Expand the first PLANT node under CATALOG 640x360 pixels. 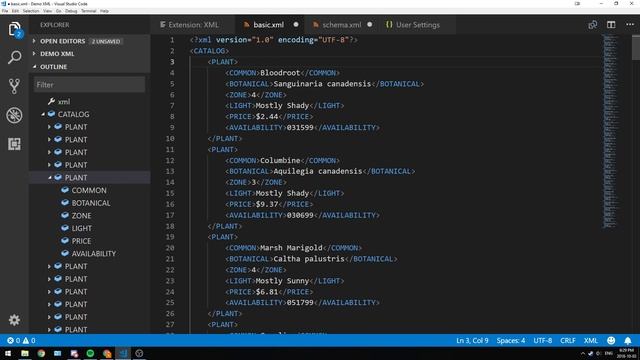tap(49, 127)
